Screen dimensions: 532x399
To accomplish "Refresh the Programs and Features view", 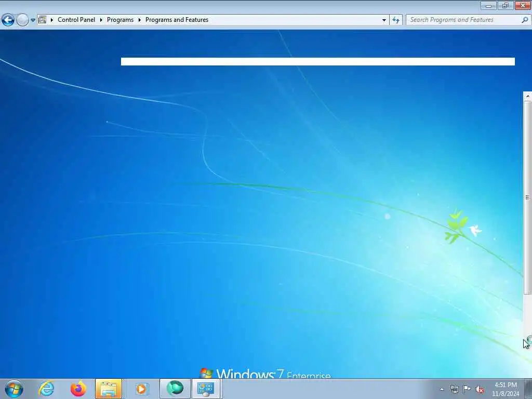I will pos(396,20).
